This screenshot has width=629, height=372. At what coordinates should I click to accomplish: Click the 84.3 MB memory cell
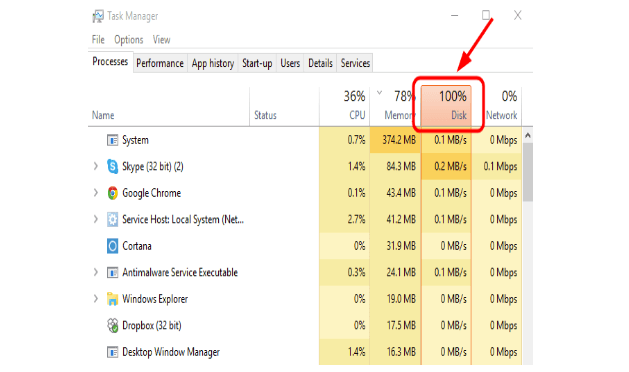(x=395, y=167)
